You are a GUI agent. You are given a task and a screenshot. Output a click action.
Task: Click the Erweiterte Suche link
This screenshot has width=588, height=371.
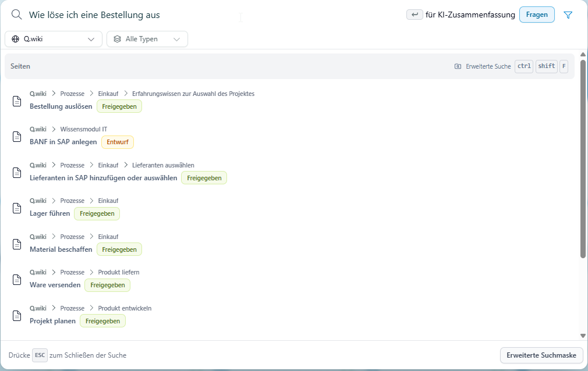click(488, 66)
